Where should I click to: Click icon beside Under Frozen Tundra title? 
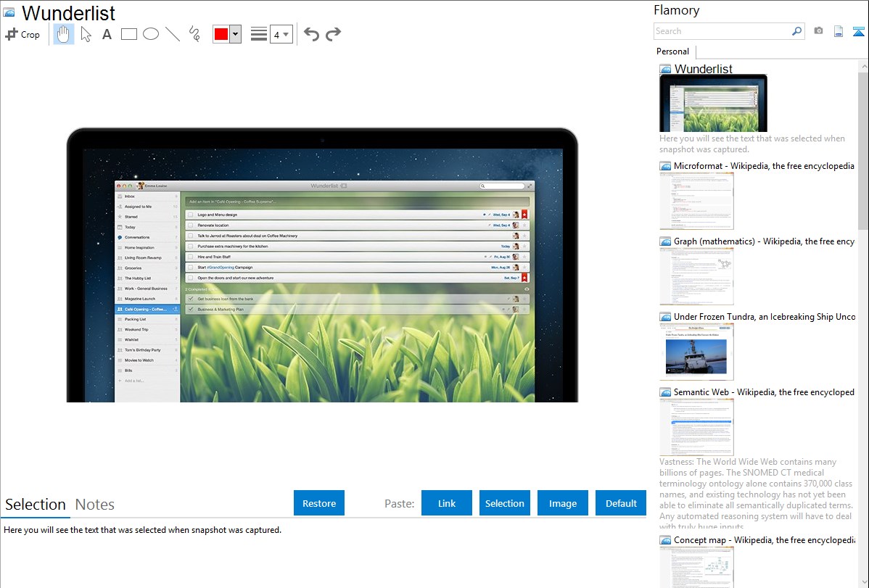665,317
